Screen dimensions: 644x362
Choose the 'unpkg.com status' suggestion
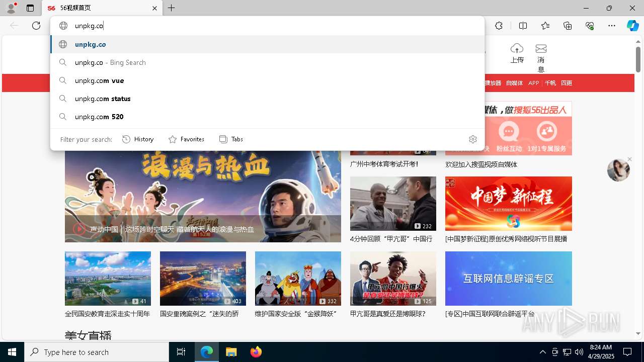pos(267,99)
